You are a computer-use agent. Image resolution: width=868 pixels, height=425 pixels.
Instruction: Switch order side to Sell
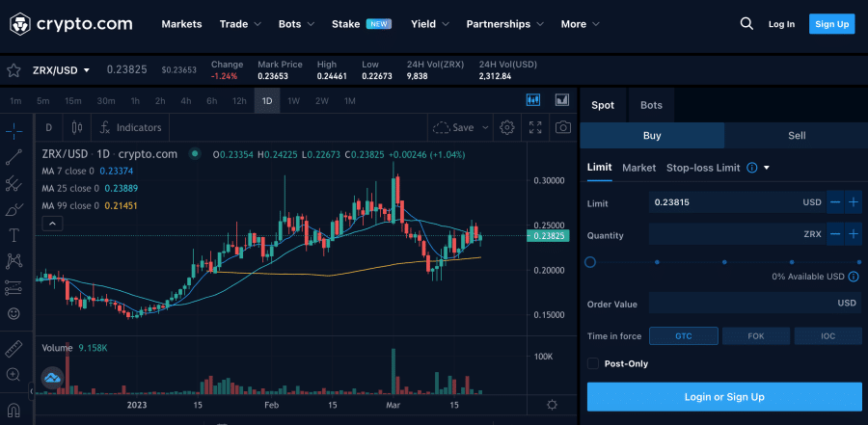click(x=797, y=136)
